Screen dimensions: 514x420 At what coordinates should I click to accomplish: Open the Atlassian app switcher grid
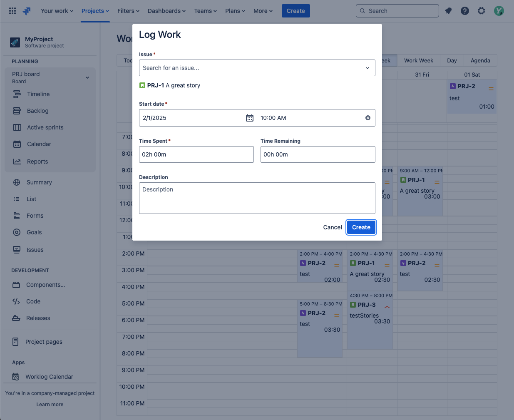pyautogui.click(x=12, y=10)
